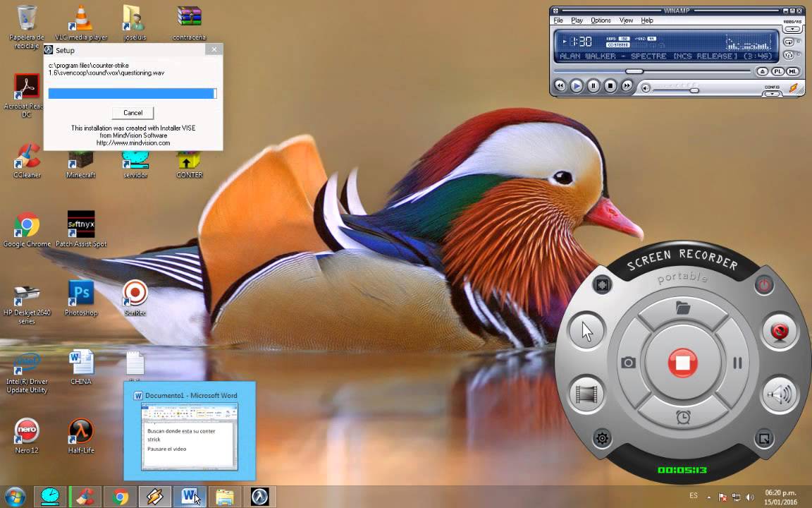Select the VLC media player desktop icon

pos(81,23)
